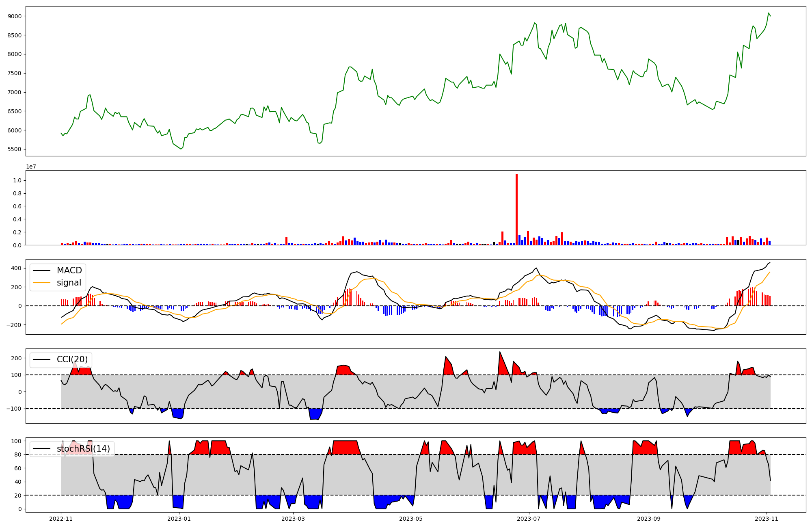Click the MACD legend label
Image resolution: width=812 pixels, height=528 pixels.
(x=69, y=270)
